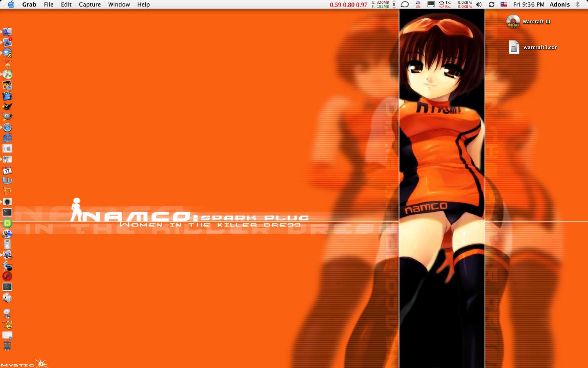Open Safari compass icon in dock
Image resolution: width=588 pixels, height=368 pixels.
(7, 127)
